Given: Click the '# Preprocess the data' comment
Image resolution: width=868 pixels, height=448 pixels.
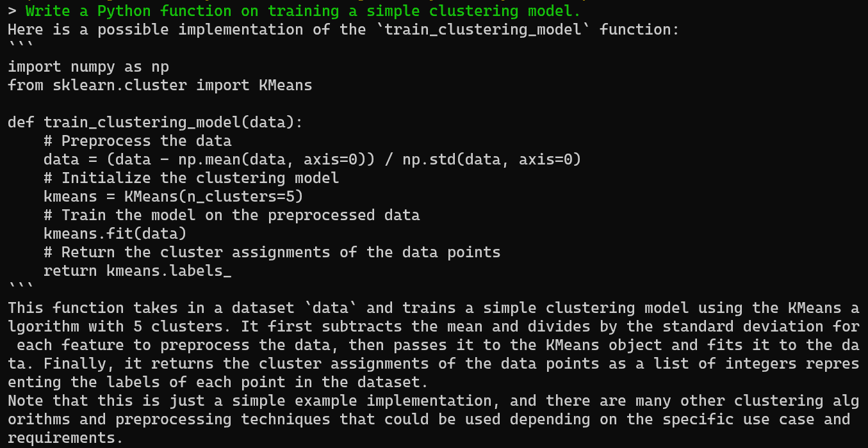Looking at the screenshot, I should [x=138, y=141].
